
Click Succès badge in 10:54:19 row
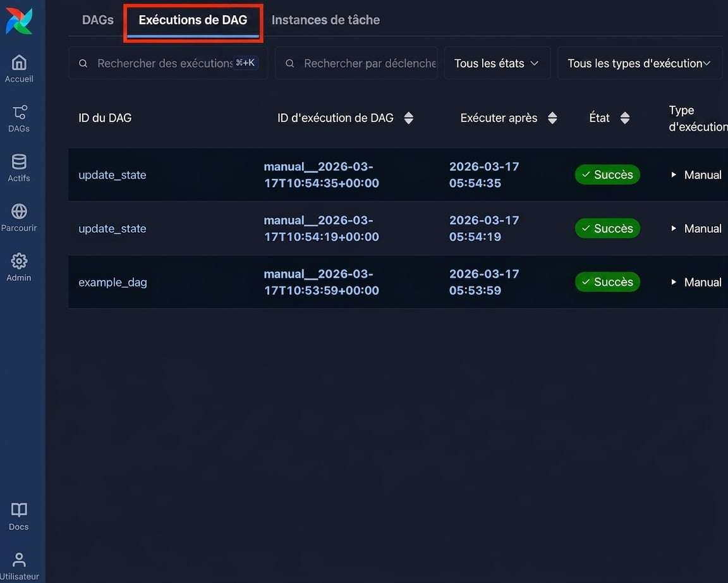607,228
